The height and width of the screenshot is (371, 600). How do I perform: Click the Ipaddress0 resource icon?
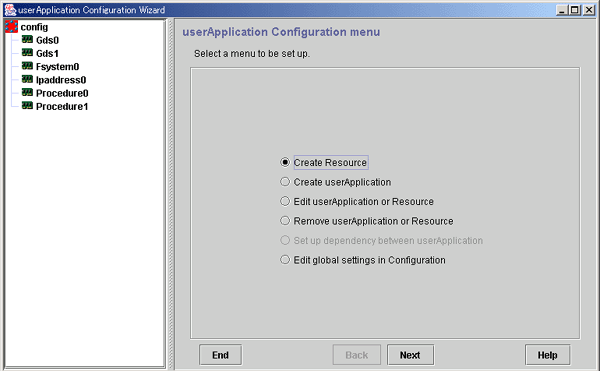pyautogui.click(x=27, y=80)
